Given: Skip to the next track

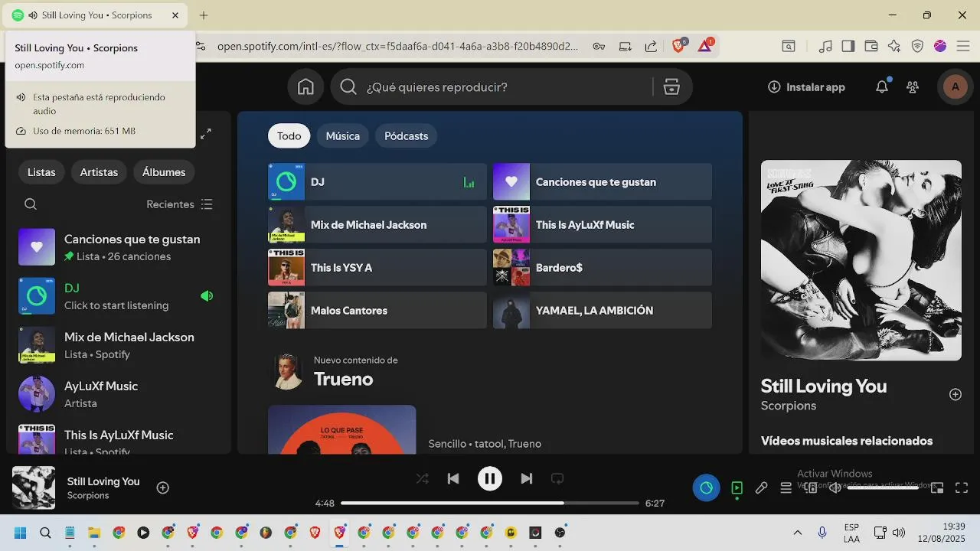Looking at the screenshot, I should tap(526, 479).
